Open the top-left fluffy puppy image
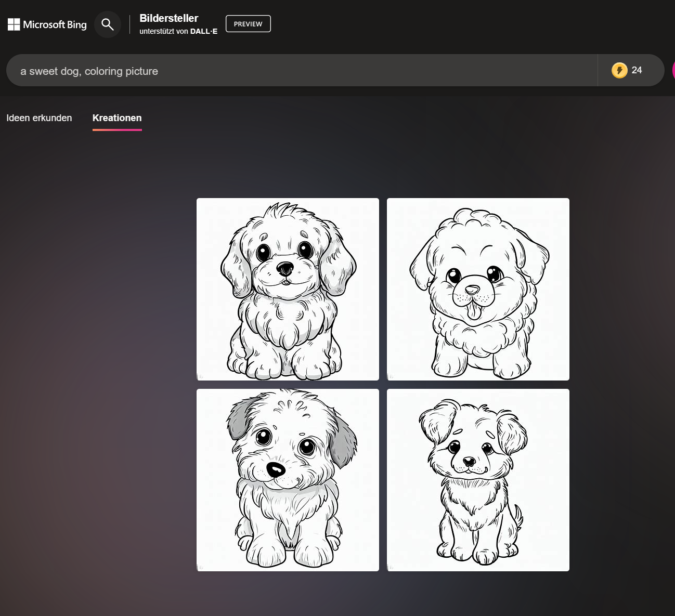The width and height of the screenshot is (675, 616). coord(288,289)
